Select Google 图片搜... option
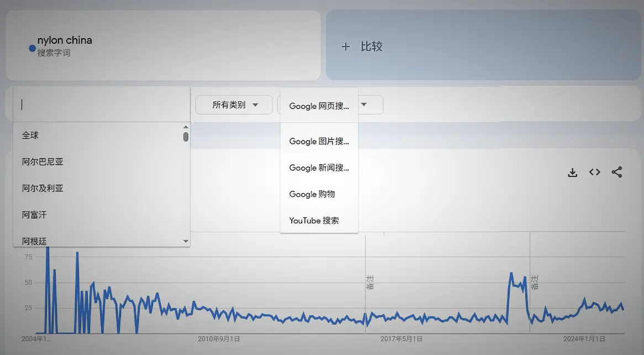644x355 pixels. pos(319,141)
